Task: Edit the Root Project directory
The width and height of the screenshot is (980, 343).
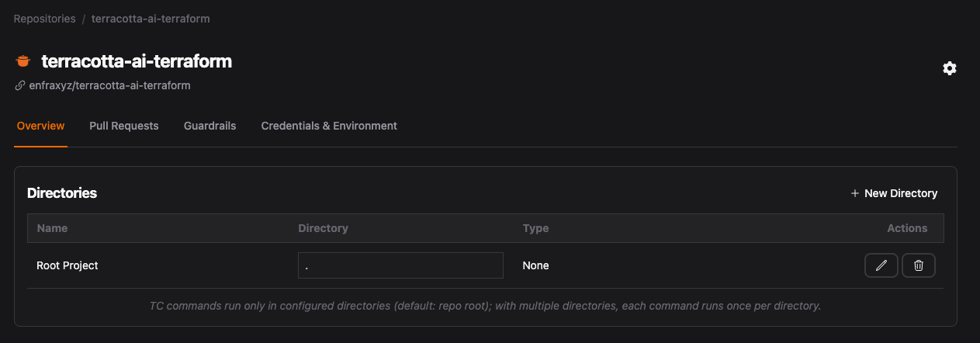Action: [x=881, y=265]
